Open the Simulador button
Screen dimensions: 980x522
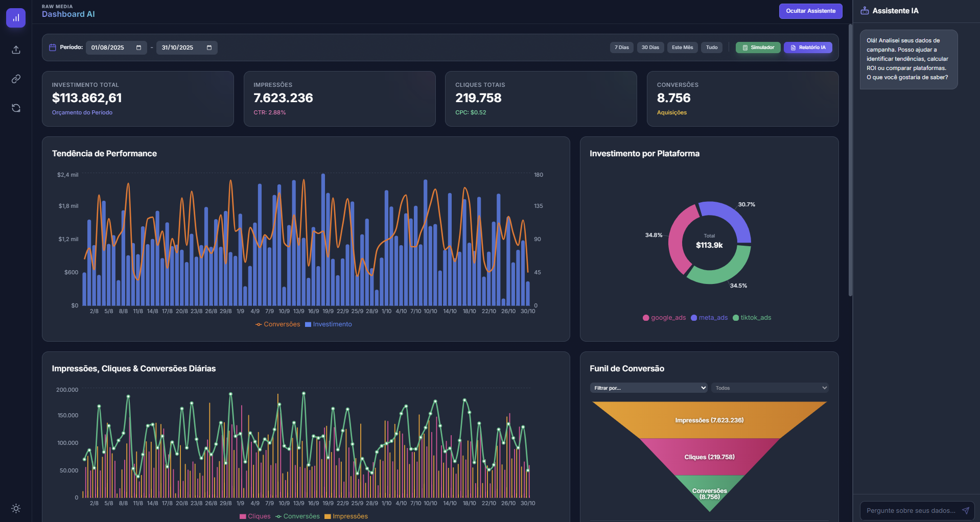[758, 48]
